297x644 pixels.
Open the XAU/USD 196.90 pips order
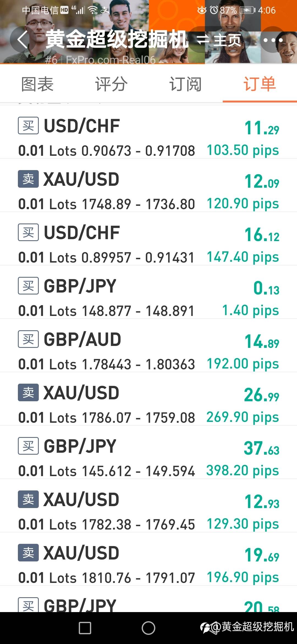coord(148,565)
